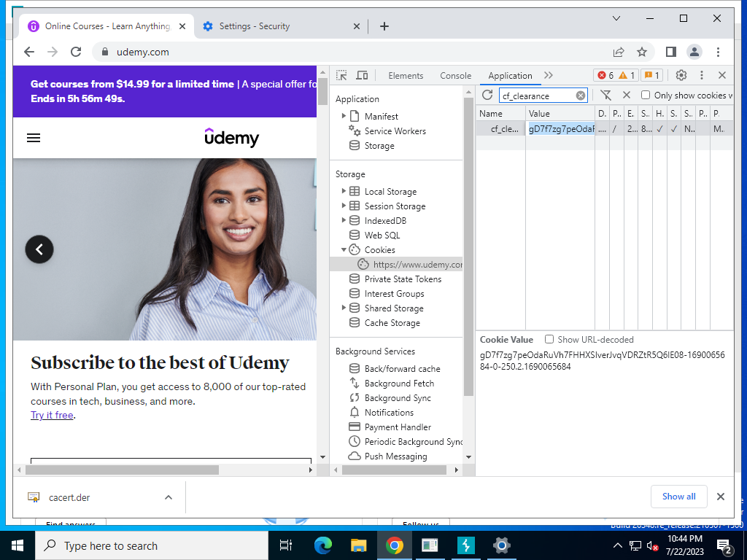Open the Chrome profile avatar
The image size is (747, 560).
(694, 52)
